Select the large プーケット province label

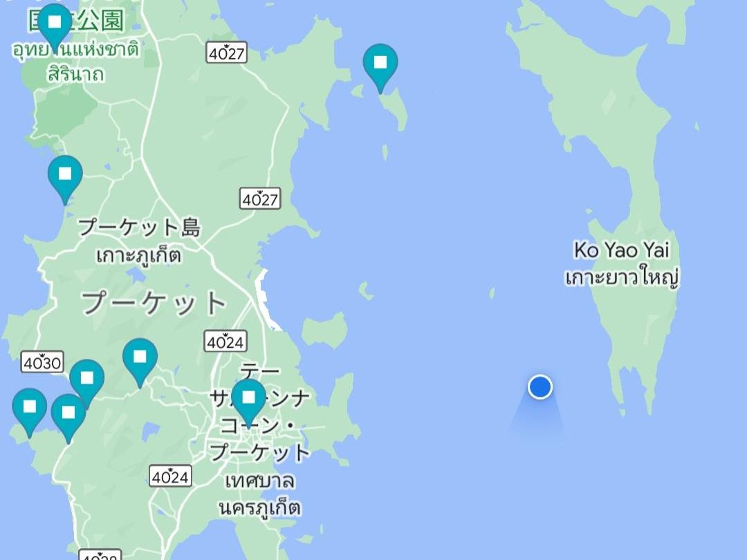[154, 303]
